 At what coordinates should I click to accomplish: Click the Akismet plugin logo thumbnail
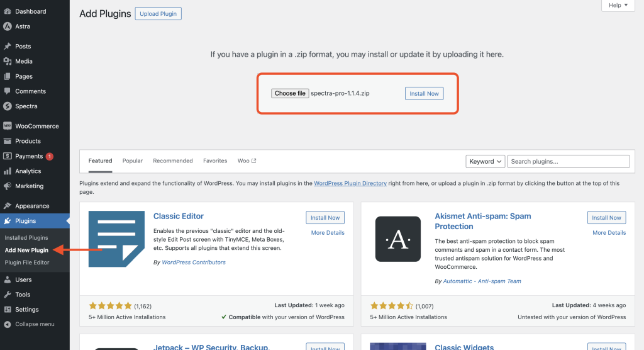(398, 239)
